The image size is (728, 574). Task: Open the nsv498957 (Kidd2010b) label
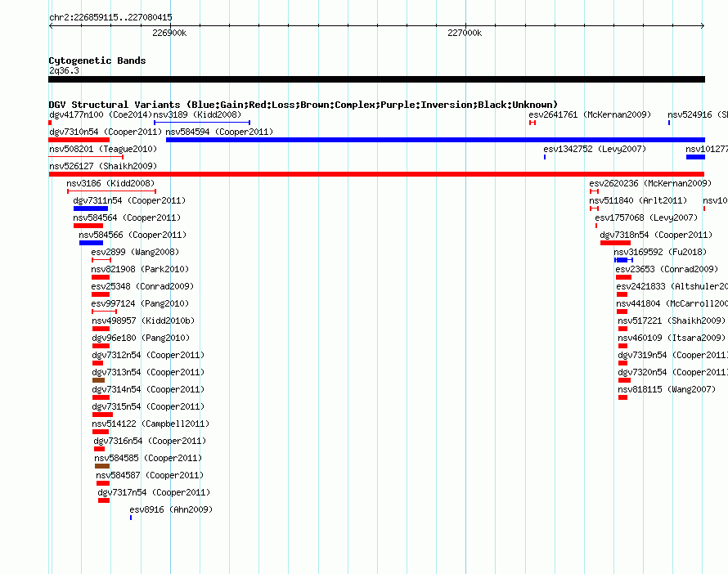click(143, 321)
